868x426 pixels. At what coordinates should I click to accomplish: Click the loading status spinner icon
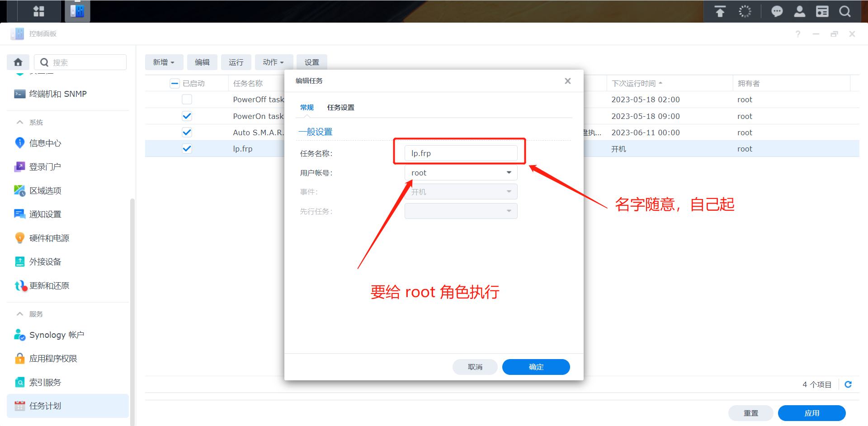745,11
